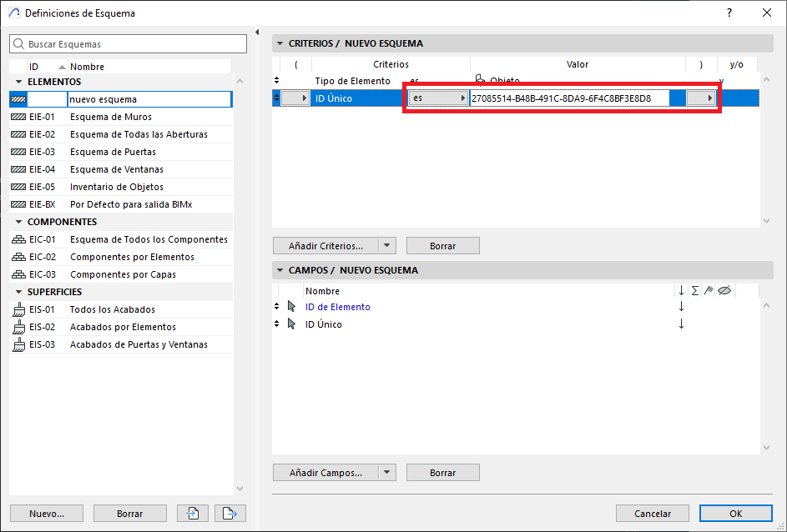787x532 pixels.
Task: Click the pointer icon beside ID Único field
Action: pyautogui.click(x=291, y=324)
